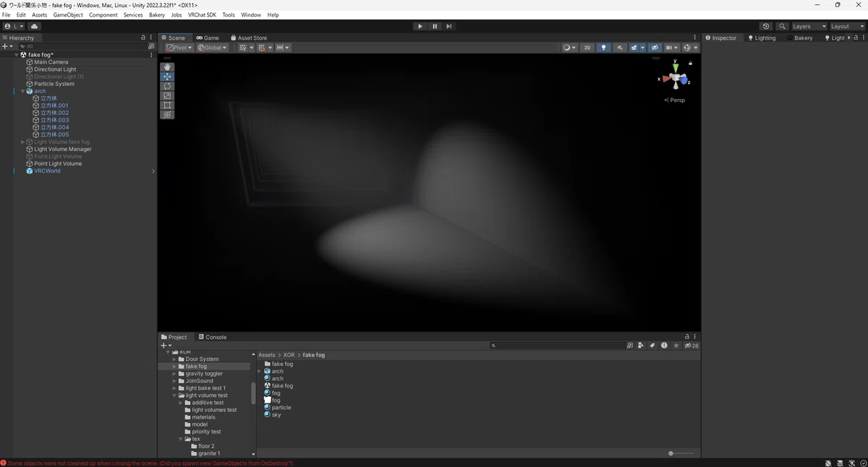Viewport: 868px width, 467px height.
Task: Switch to the Lighting tab
Action: coord(762,38)
